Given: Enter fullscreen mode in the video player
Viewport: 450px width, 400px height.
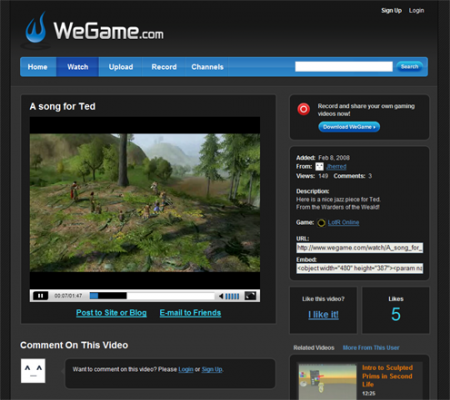Looking at the screenshot, I should click(250, 296).
